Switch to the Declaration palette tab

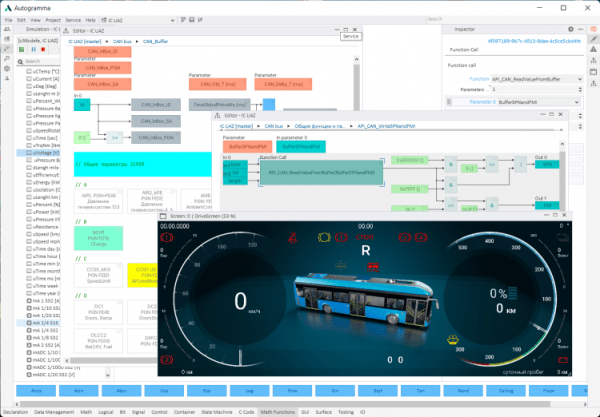(x=15, y=412)
